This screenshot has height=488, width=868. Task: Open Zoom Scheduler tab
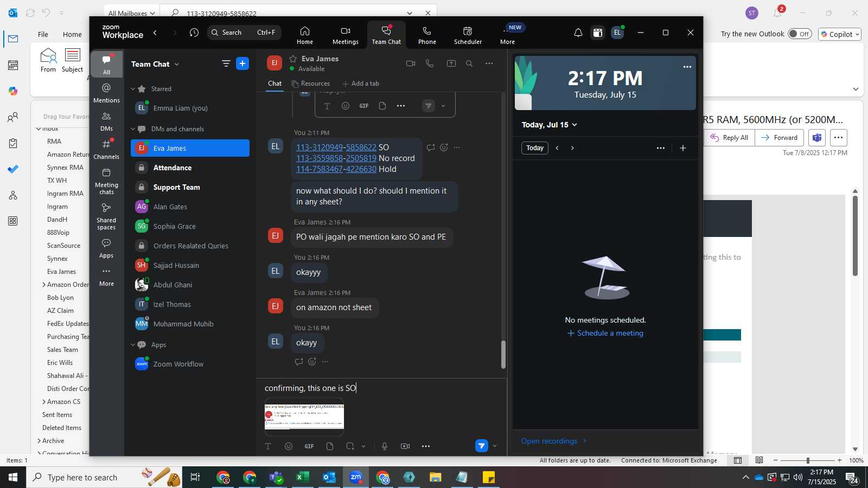pyautogui.click(x=468, y=35)
